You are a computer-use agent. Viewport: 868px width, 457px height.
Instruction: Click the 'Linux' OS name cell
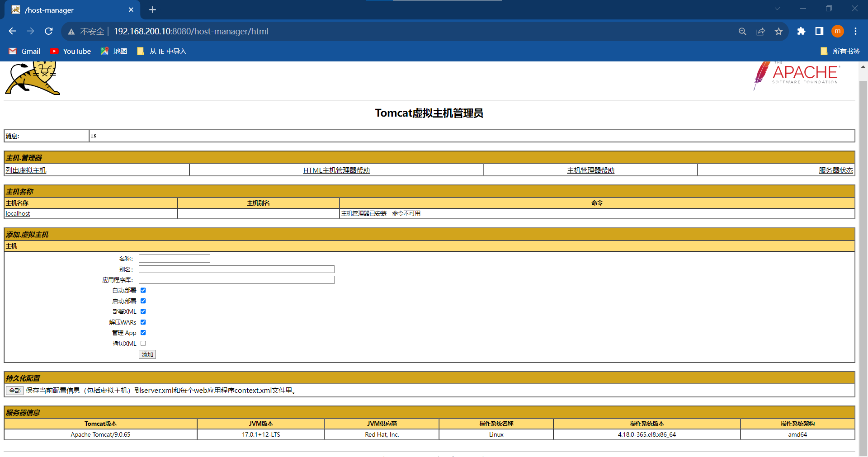tap(496, 434)
